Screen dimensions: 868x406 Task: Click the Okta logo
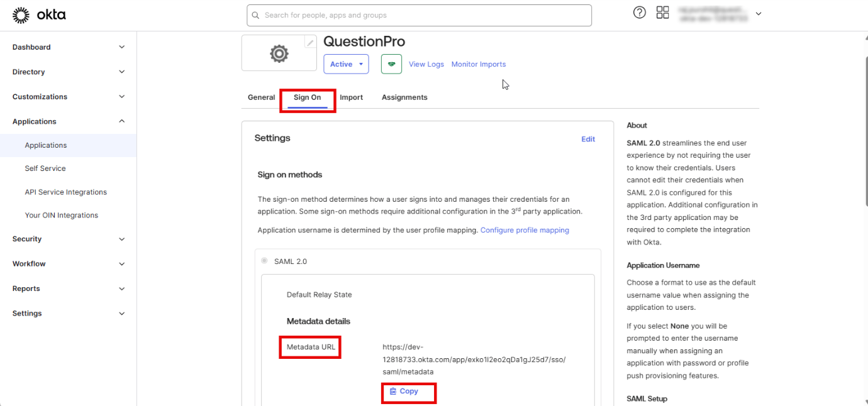click(x=39, y=15)
